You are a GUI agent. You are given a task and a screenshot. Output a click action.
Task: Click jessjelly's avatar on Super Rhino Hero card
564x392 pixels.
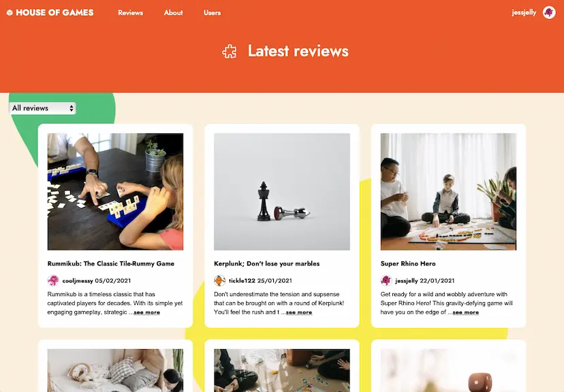pyautogui.click(x=386, y=280)
